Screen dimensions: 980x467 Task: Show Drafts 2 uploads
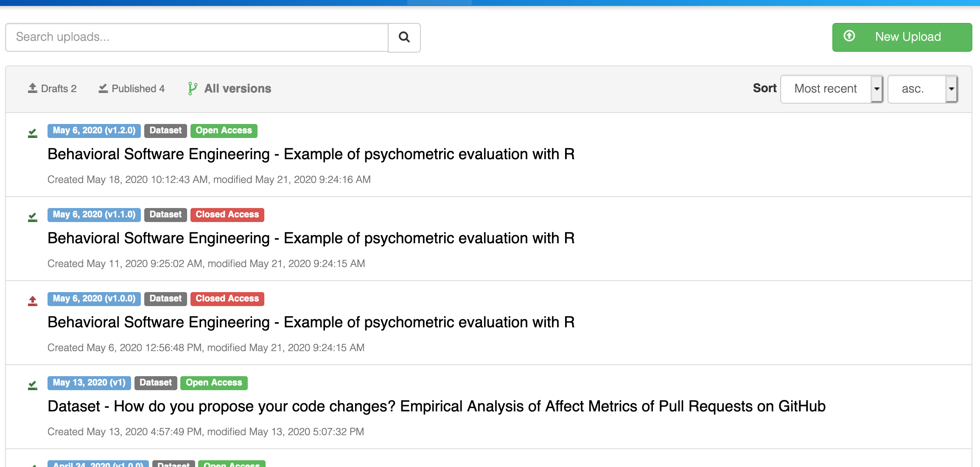click(x=52, y=88)
